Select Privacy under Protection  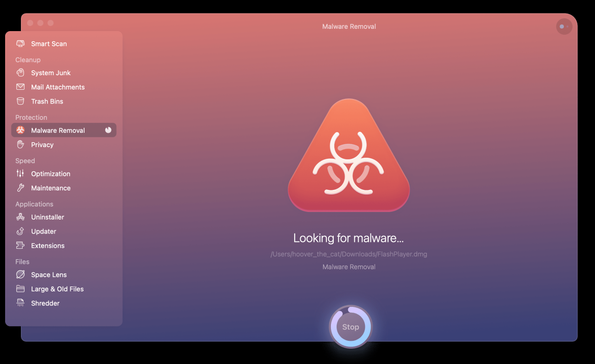pyautogui.click(x=64, y=145)
